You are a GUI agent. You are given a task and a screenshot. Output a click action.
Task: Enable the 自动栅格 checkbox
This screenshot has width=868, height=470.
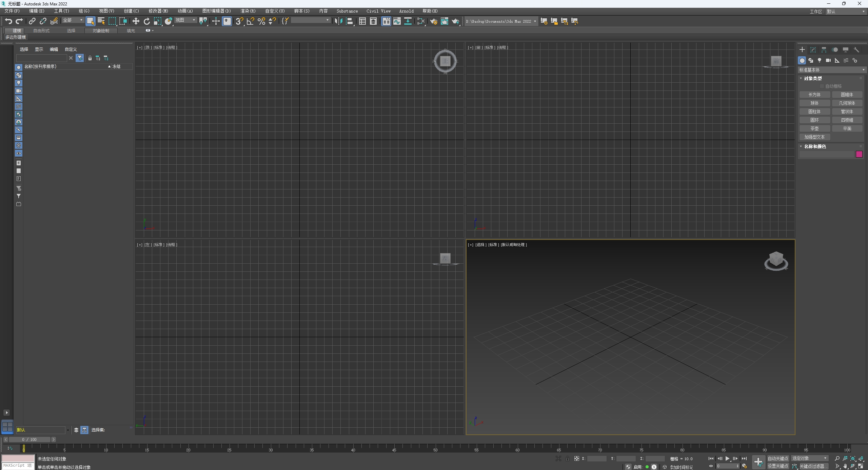[822, 86]
